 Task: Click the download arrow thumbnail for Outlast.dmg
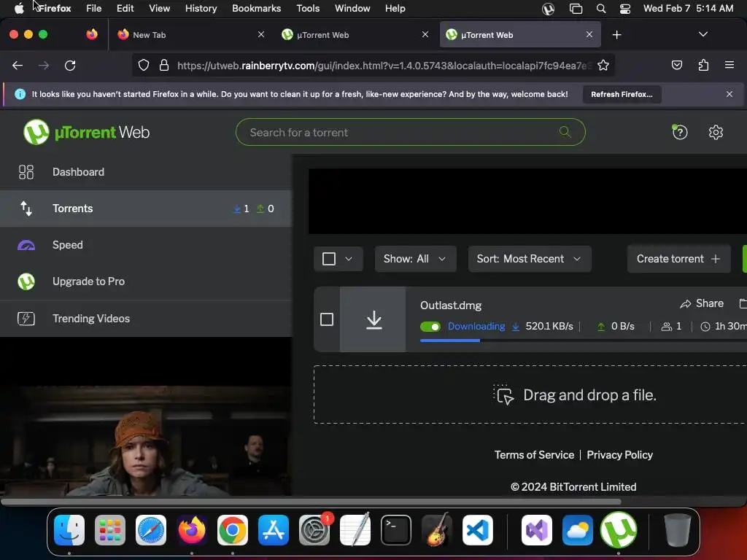[x=374, y=319]
